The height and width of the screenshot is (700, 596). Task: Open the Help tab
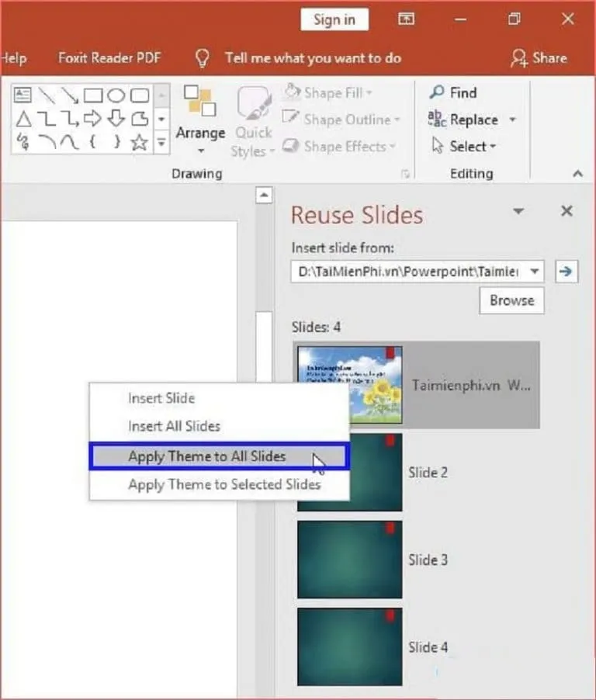(x=14, y=58)
